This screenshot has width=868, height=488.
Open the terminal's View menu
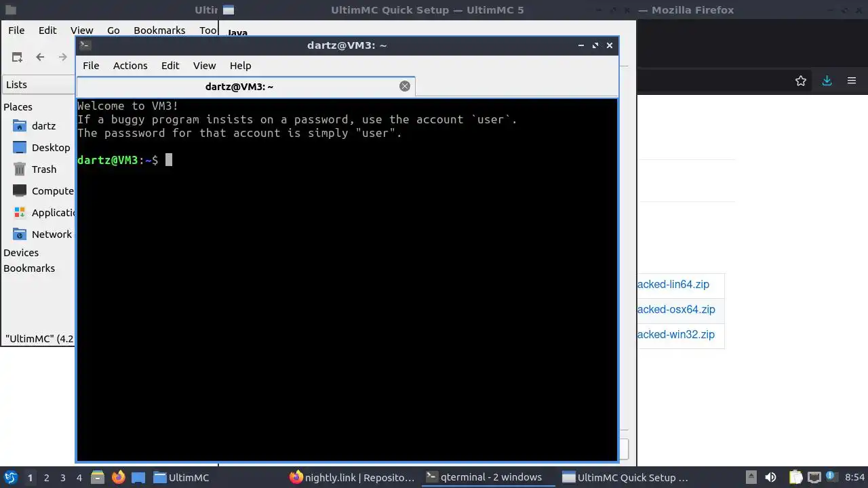(204, 66)
